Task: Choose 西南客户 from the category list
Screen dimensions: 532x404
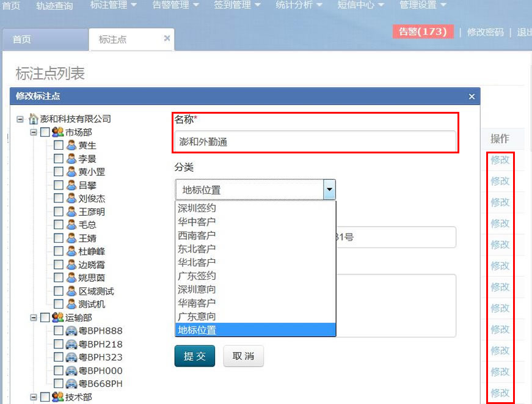Action: click(255, 235)
